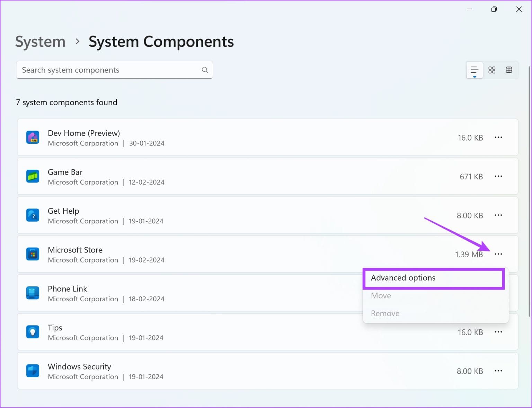Viewport: 532px width, 408px height.
Task: Click the Game Bar app icon
Action: pyautogui.click(x=33, y=176)
